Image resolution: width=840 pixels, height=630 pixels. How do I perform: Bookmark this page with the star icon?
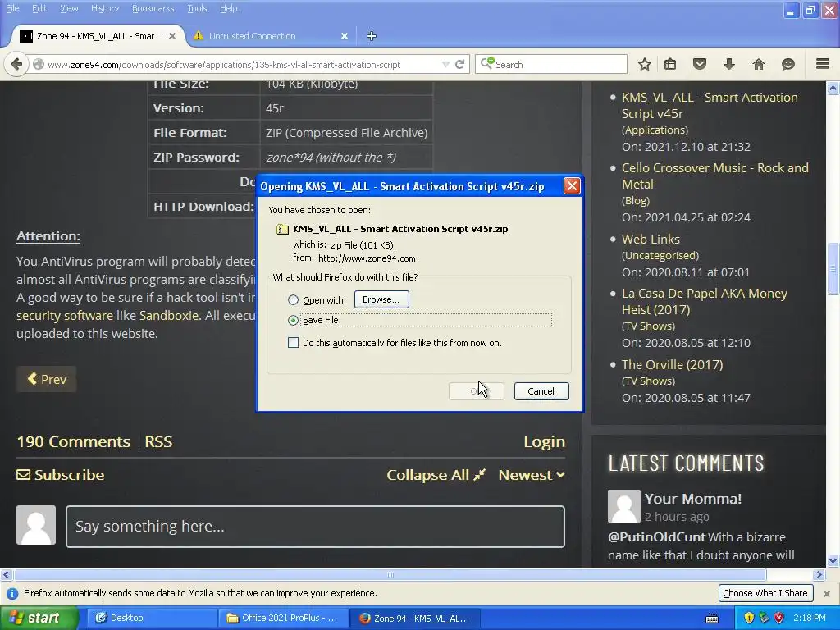645,64
